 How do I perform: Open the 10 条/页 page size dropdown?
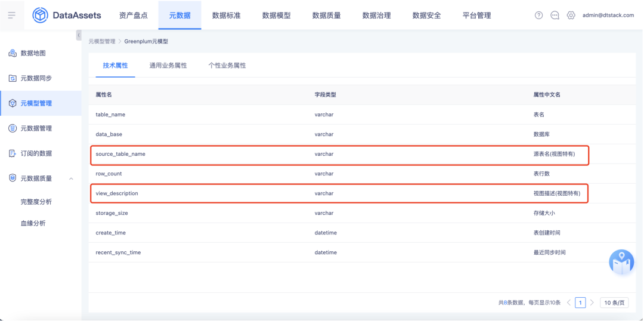614,303
